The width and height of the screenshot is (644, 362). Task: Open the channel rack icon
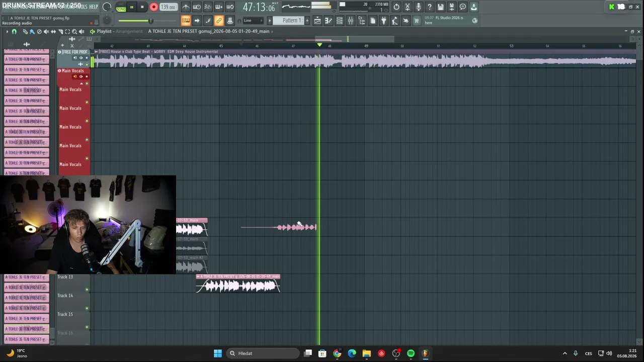pyautogui.click(x=340, y=21)
